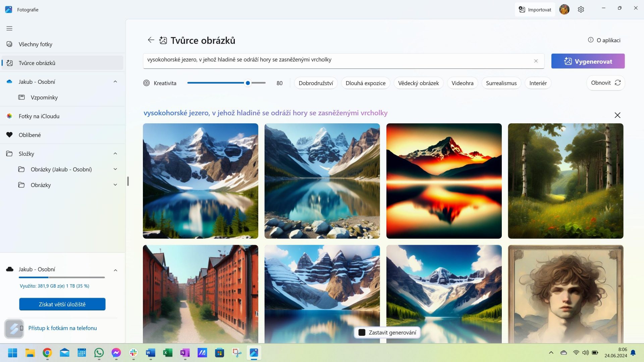644x362 pixels.
Task: Open Google Chrome from taskbar
Action: (x=47, y=353)
